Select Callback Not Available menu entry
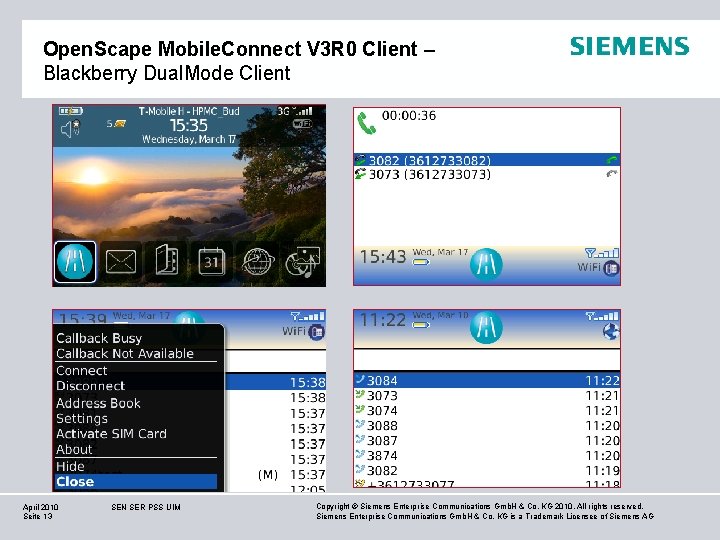 click(x=125, y=354)
